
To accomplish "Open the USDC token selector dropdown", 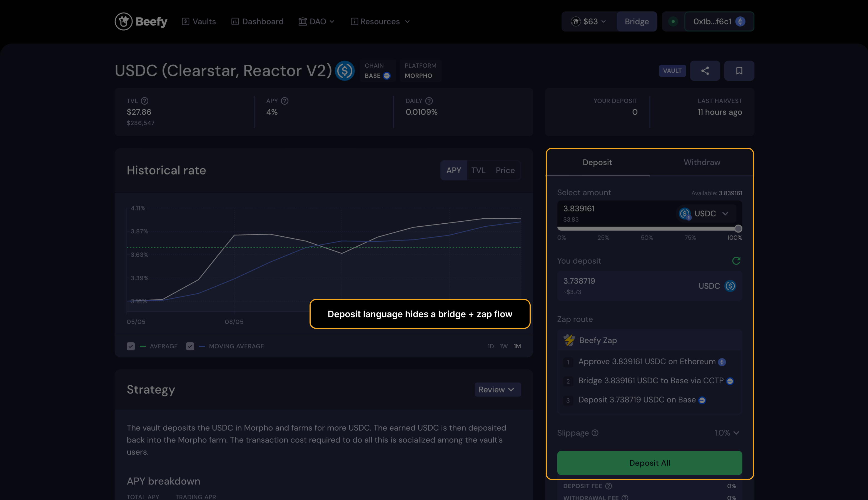I will click(x=706, y=214).
